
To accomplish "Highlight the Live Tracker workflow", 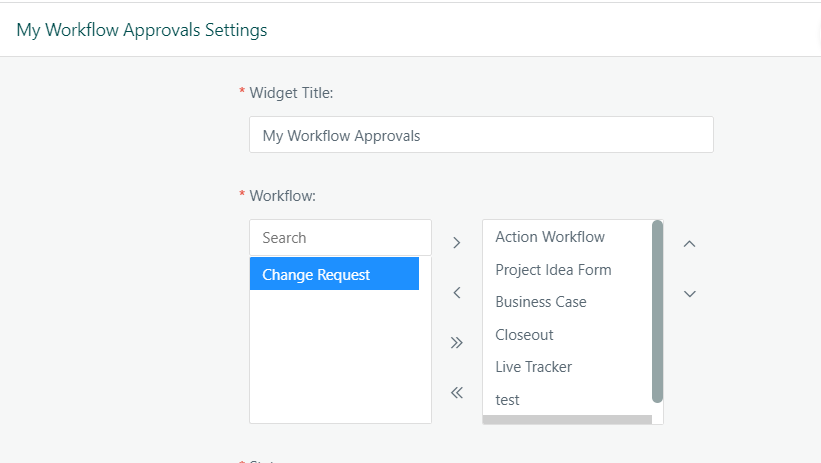I will 534,367.
